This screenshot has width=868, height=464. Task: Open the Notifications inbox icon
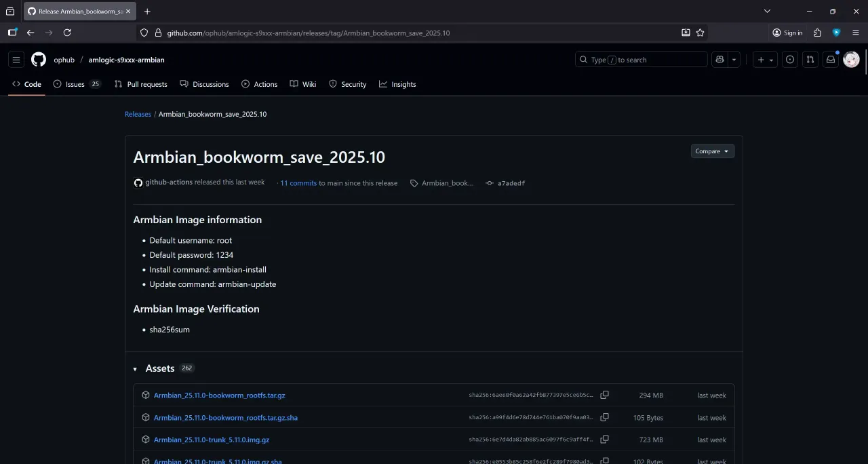831,60
